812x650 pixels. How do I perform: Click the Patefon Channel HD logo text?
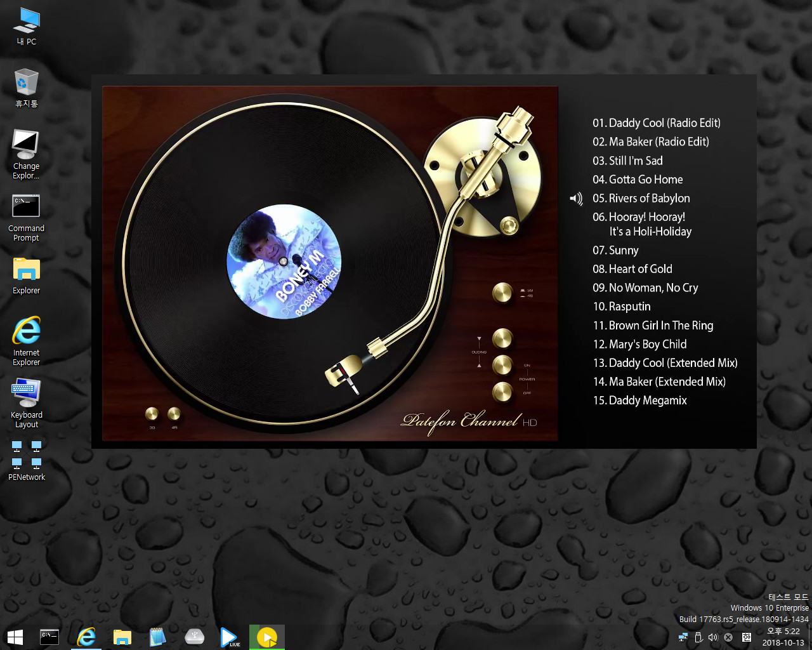pos(469,421)
